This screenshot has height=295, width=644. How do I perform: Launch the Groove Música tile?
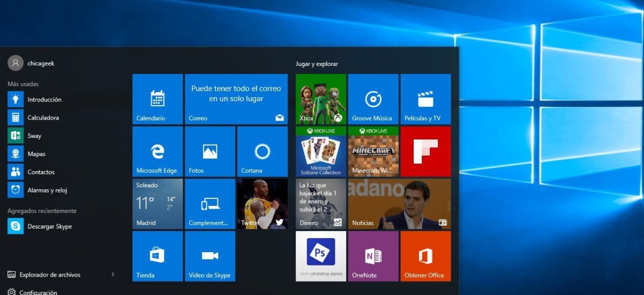(373, 99)
